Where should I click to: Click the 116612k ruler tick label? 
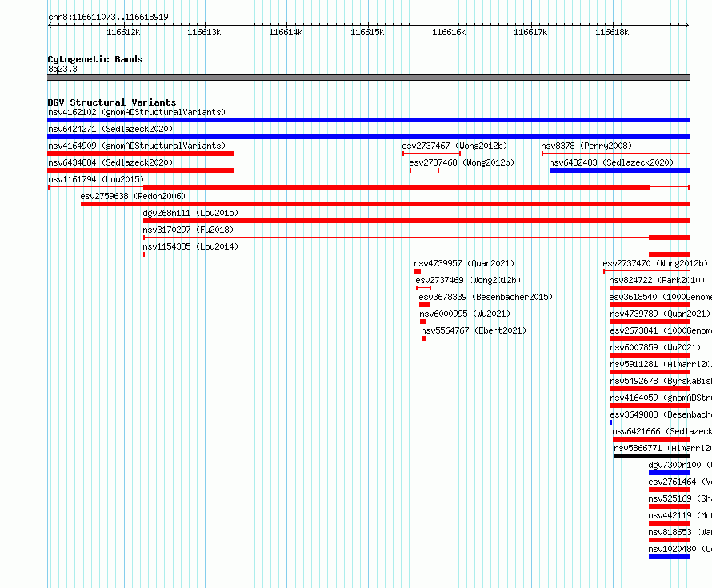123,32
